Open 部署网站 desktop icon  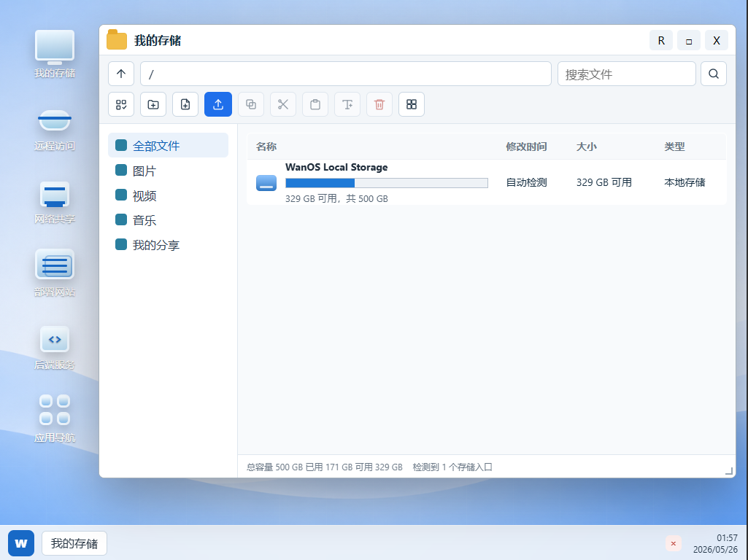[x=55, y=273]
